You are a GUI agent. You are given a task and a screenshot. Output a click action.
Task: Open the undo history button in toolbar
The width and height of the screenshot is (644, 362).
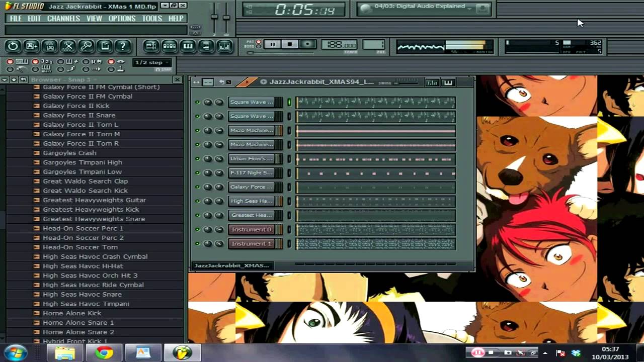(x=13, y=46)
